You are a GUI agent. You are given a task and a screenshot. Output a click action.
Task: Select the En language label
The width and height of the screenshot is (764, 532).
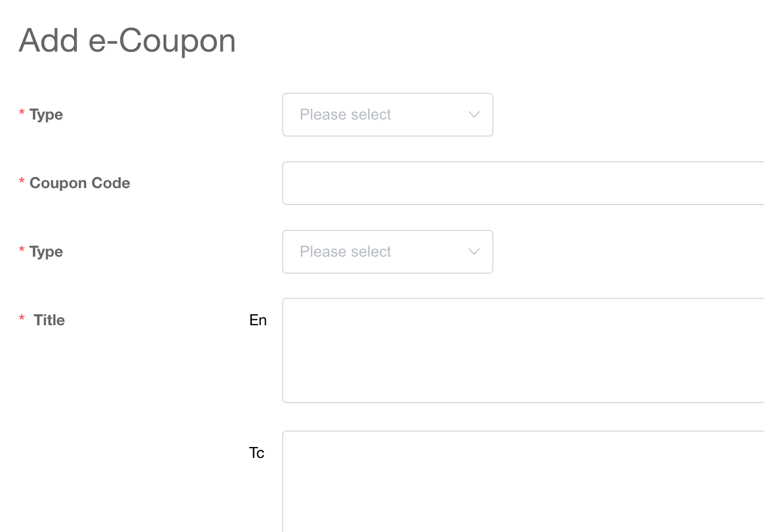[x=258, y=320]
